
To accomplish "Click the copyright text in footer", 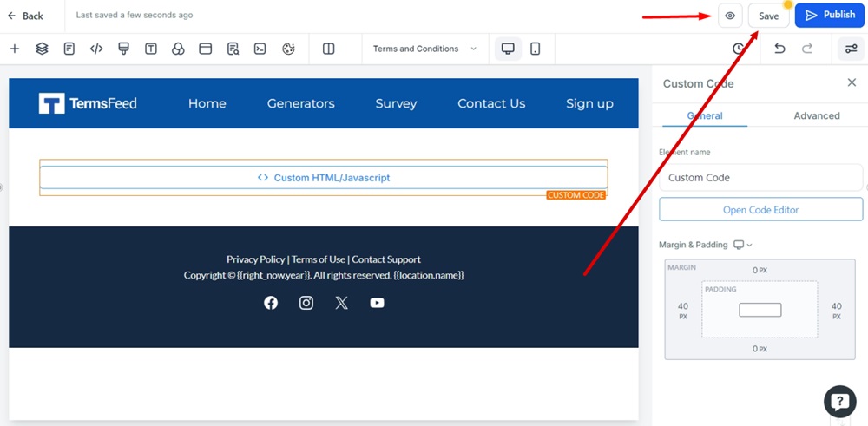I will [x=324, y=275].
